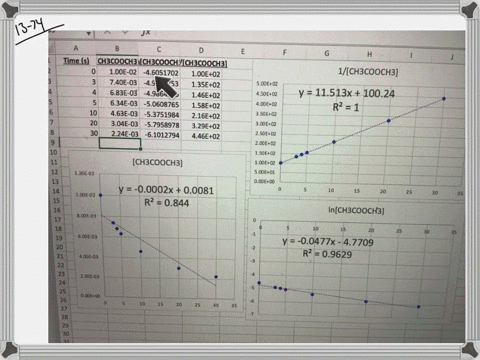The width and height of the screenshot is (480, 360).
Task: Click the [CH3COOCH3] header cell in column D
Action: coord(205,63)
